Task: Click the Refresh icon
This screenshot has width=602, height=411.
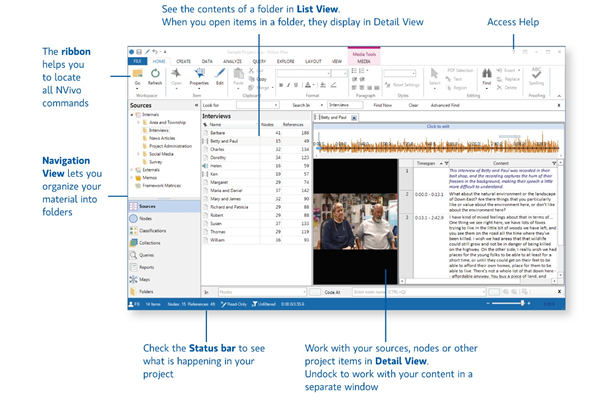Action: coord(155,73)
